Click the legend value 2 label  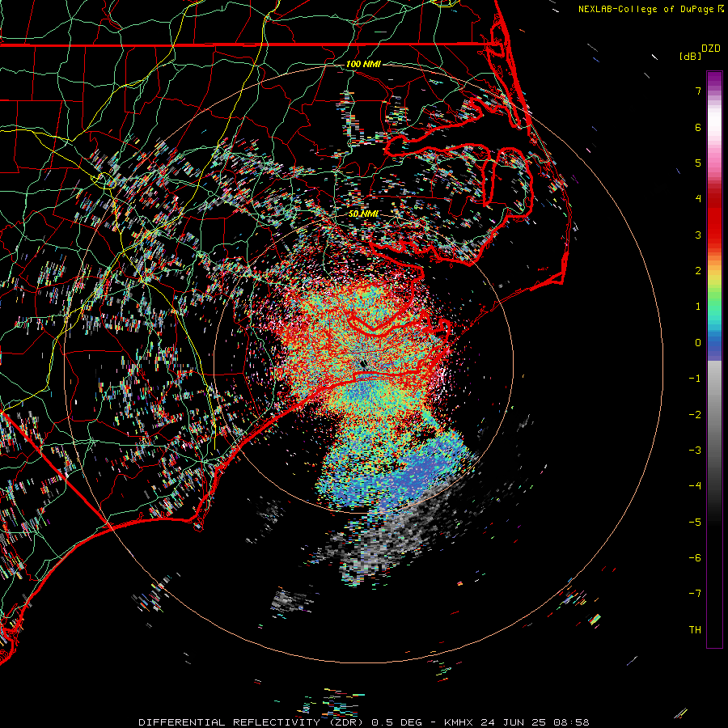(x=698, y=271)
